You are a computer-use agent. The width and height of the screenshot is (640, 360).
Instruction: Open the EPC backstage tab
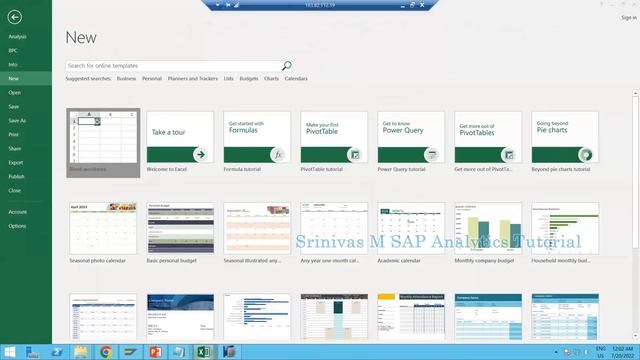(x=13, y=51)
